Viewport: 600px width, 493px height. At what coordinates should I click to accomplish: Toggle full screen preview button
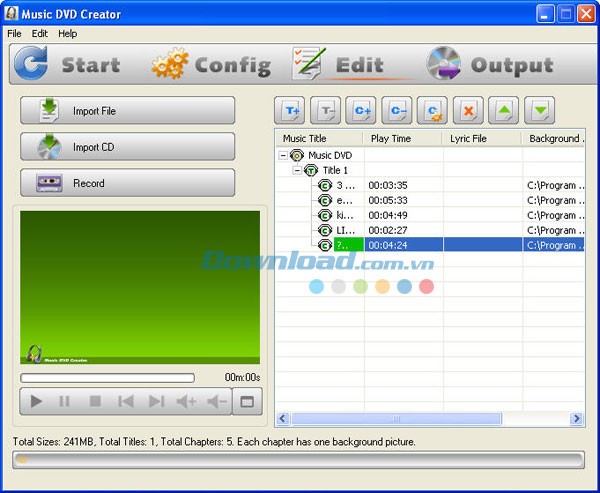pyautogui.click(x=247, y=402)
